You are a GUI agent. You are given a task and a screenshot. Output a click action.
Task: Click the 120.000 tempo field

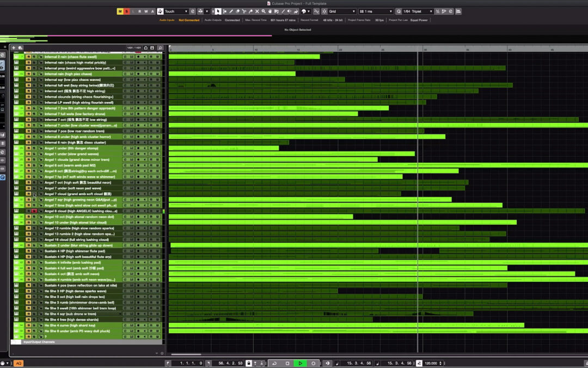(x=431, y=363)
